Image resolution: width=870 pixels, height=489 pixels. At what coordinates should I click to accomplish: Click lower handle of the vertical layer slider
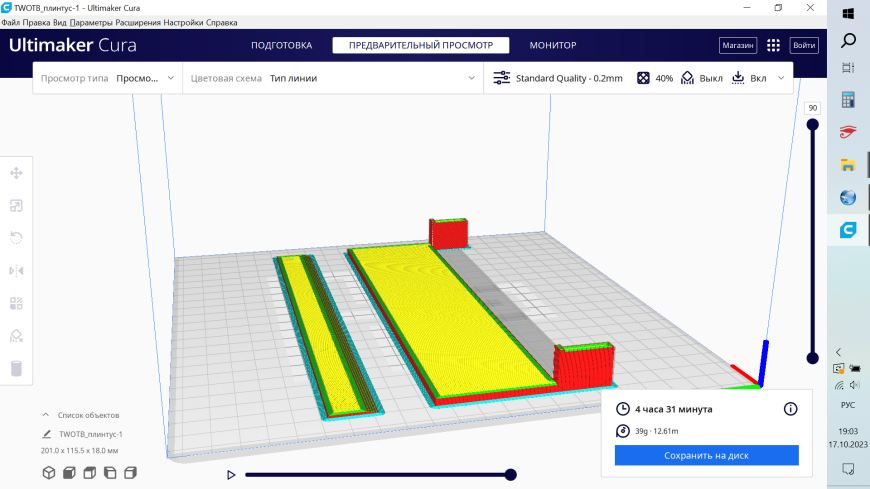(812, 359)
